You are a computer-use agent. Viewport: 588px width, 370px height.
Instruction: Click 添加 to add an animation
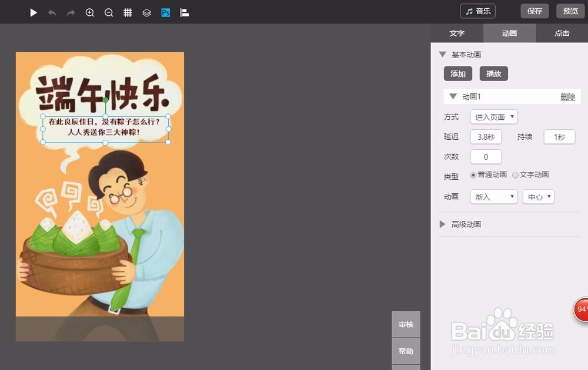click(x=458, y=73)
